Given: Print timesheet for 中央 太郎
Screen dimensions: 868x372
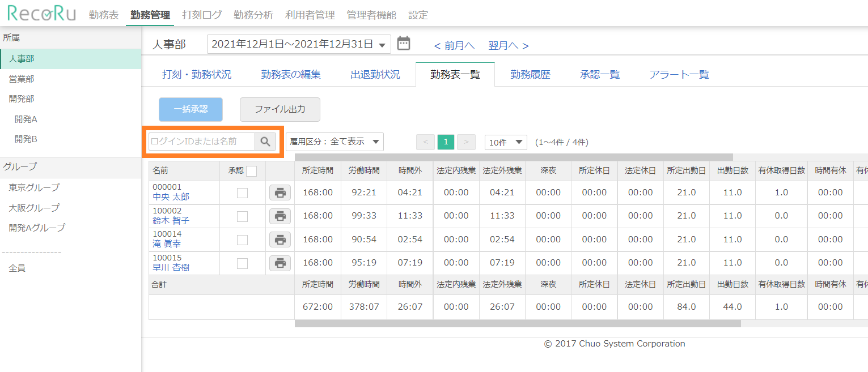Looking at the screenshot, I should (x=280, y=193).
